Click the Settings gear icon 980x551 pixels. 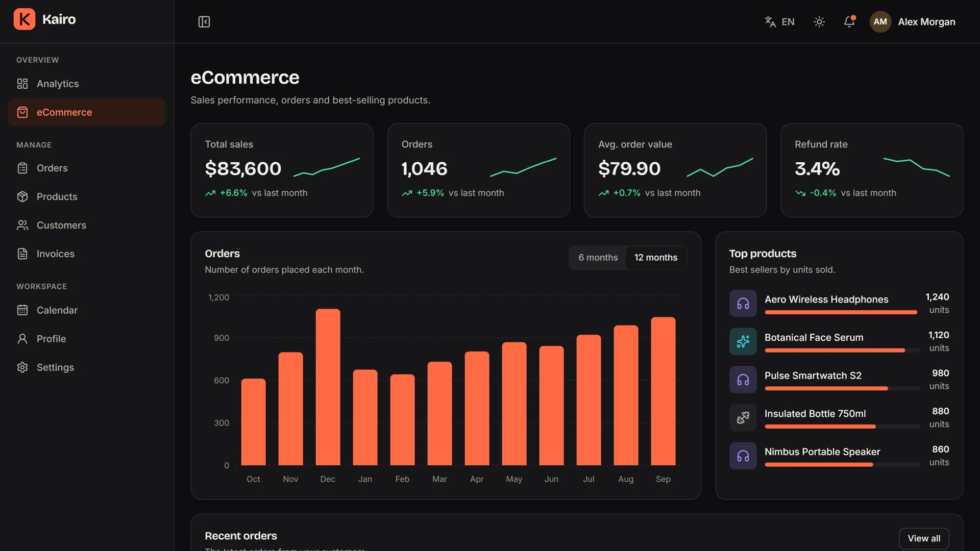(22, 367)
